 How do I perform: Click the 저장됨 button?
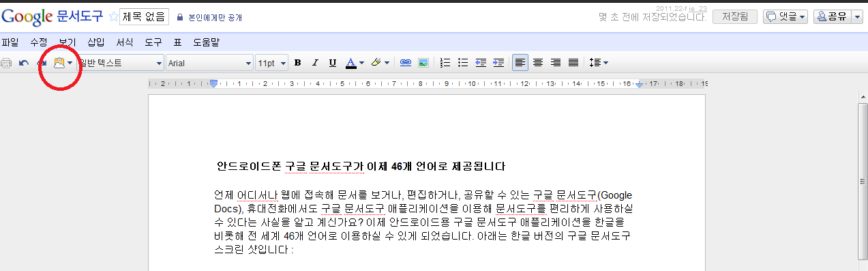[734, 17]
